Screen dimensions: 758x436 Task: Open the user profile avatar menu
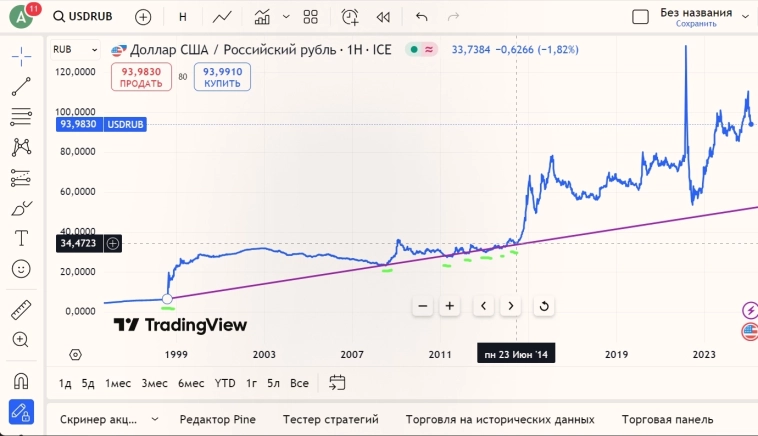point(21,16)
